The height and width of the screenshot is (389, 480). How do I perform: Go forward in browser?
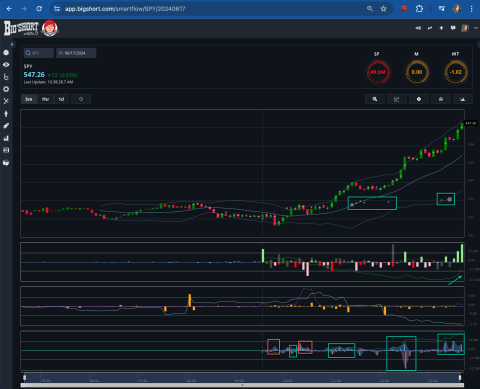(24, 9)
